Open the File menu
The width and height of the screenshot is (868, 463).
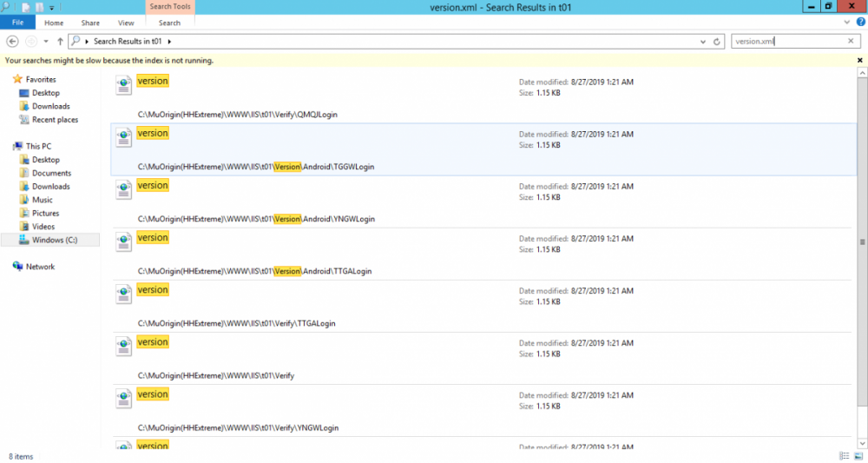(x=17, y=23)
